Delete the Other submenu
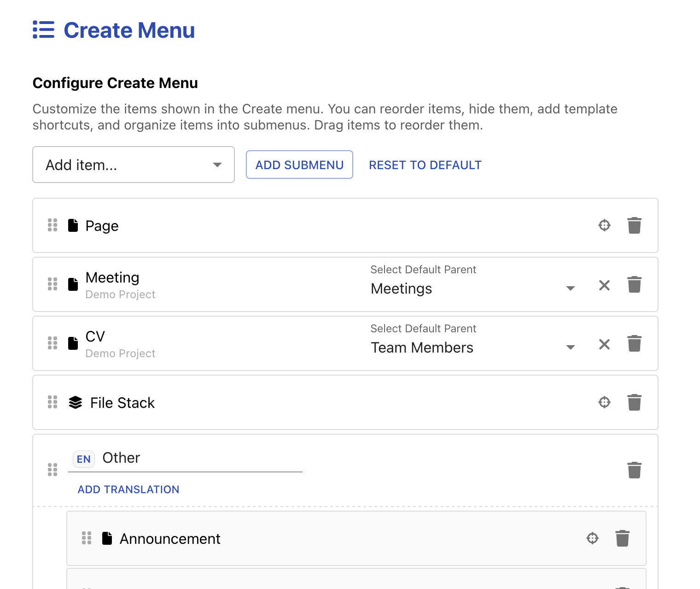Viewport: 700px width, 589px height. pos(634,470)
